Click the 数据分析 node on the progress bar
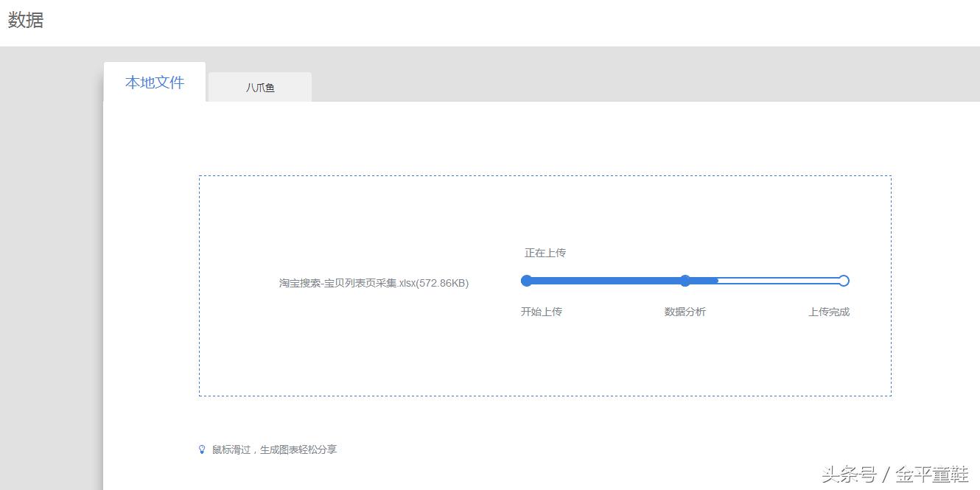This screenshot has width=980, height=490. tap(685, 281)
